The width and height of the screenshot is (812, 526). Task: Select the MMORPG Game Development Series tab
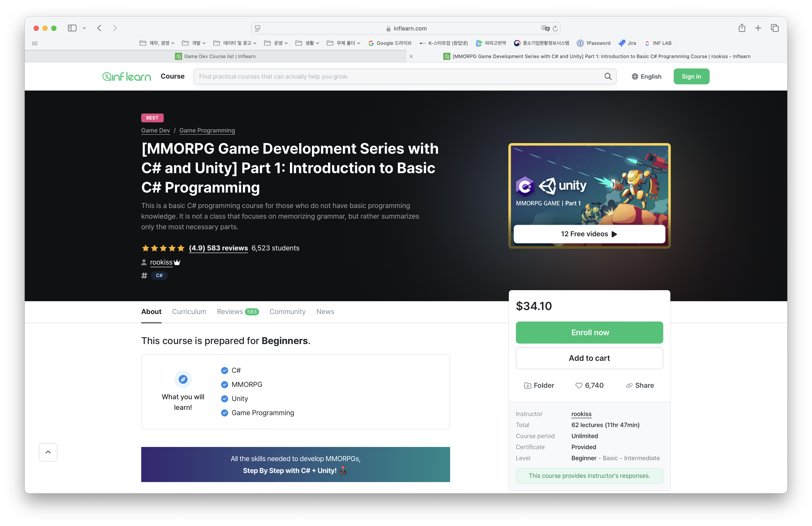coord(597,56)
